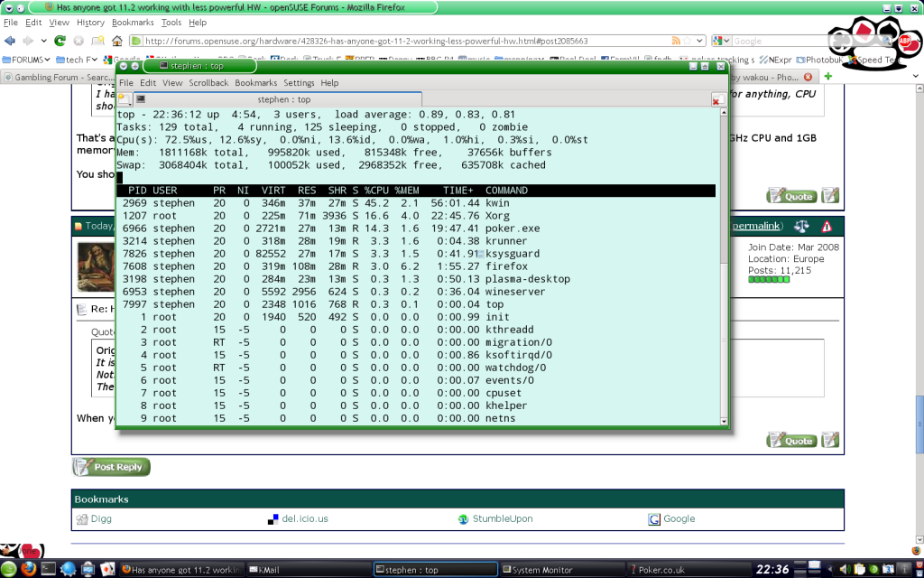Viewport: 924px width, 578px height.
Task: Click the blue globe launcher in taskbar
Action: [x=69, y=569]
